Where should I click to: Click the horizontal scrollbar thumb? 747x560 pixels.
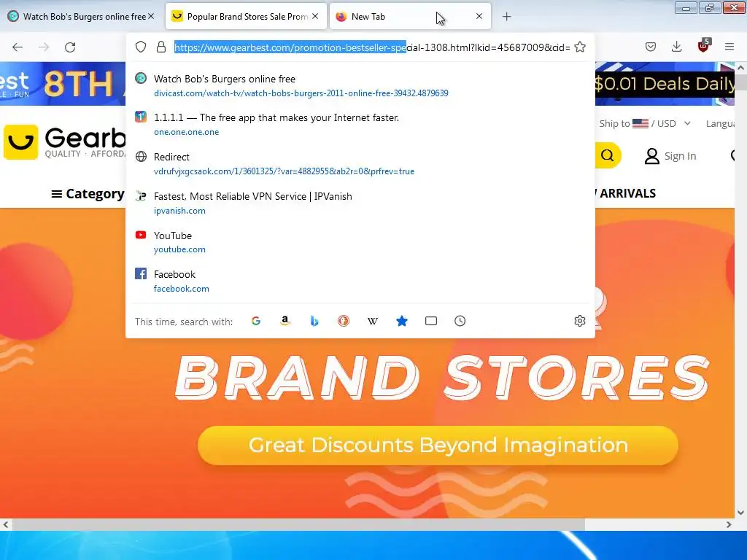(x=298, y=524)
